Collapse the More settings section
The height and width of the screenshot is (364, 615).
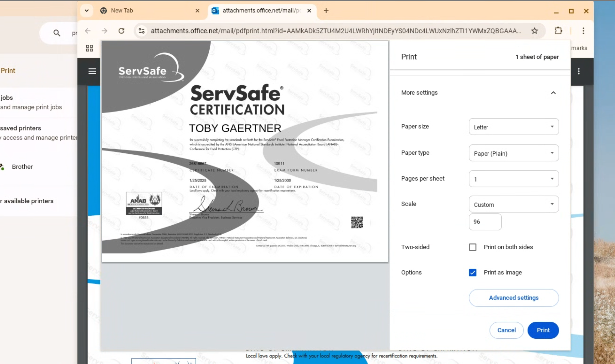click(553, 93)
